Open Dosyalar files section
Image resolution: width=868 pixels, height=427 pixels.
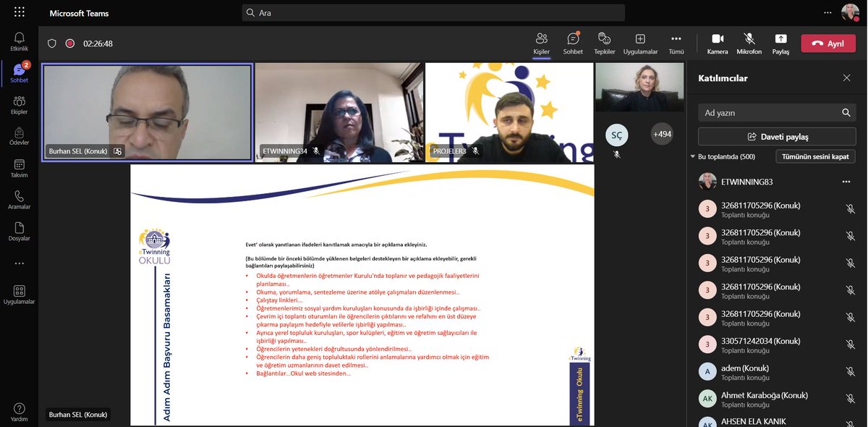click(x=19, y=232)
